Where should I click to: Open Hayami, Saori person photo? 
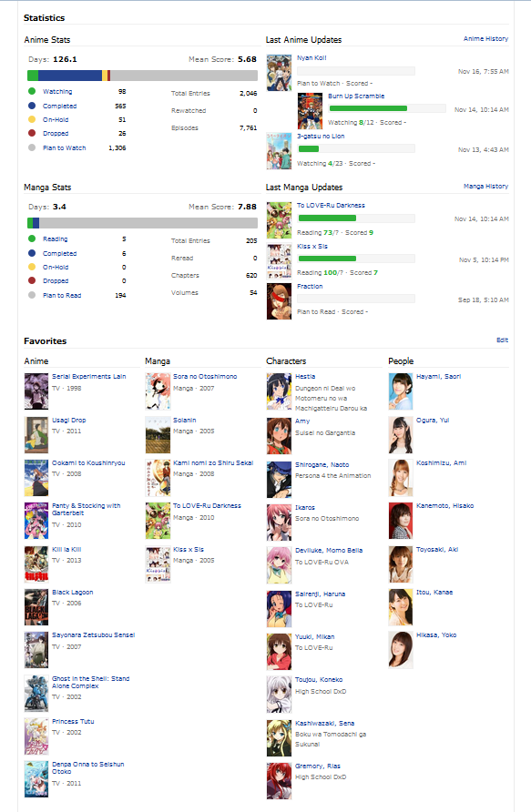pos(401,391)
